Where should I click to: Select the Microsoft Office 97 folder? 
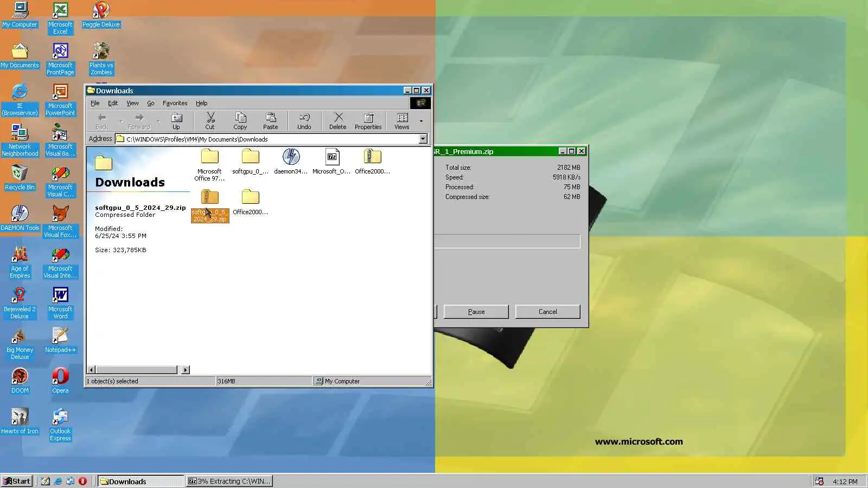tap(209, 165)
